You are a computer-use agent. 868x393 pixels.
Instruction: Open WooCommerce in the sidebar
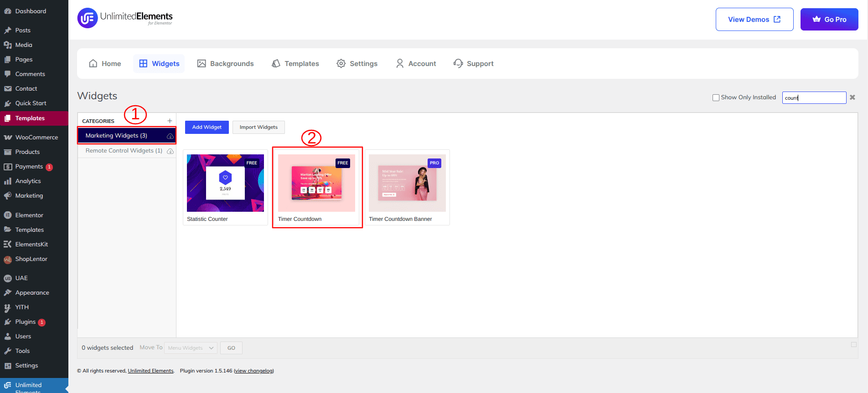pos(34,137)
